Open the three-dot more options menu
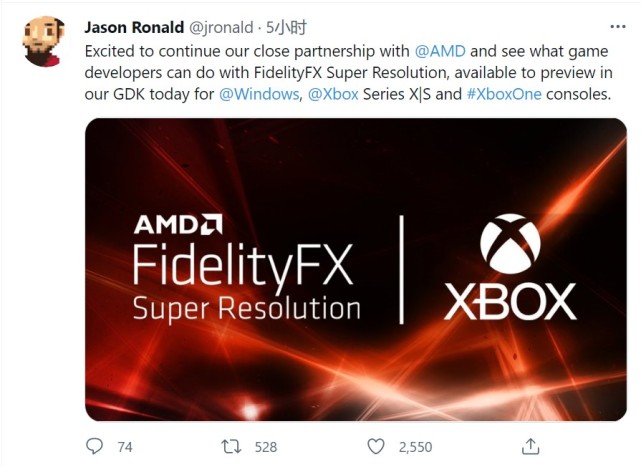The image size is (641, 467). coord(618,27)
